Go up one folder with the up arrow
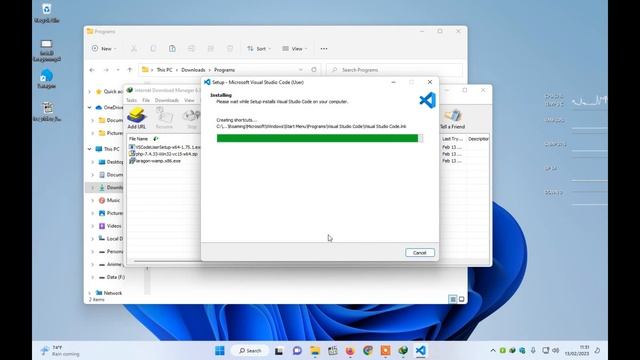The height and width of the screenshot is (360, 640). pos(130,70)
